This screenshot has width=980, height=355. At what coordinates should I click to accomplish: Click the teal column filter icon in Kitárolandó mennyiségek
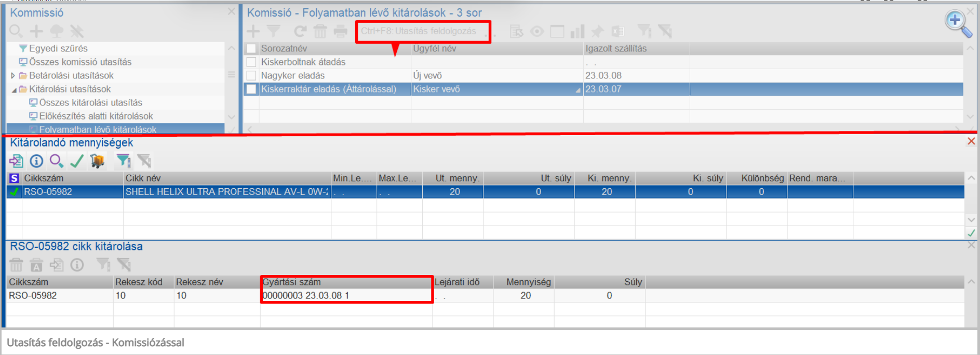(x=124, y=161)
